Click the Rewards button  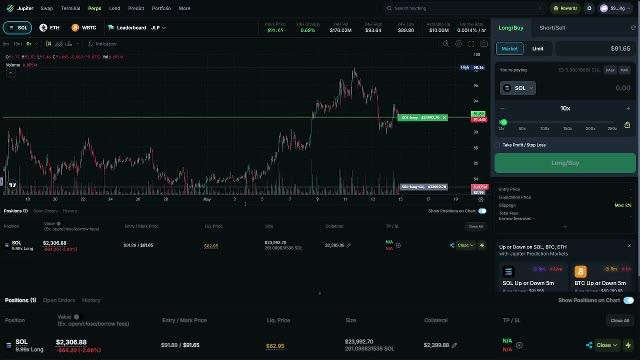click(x=565, y=8)
